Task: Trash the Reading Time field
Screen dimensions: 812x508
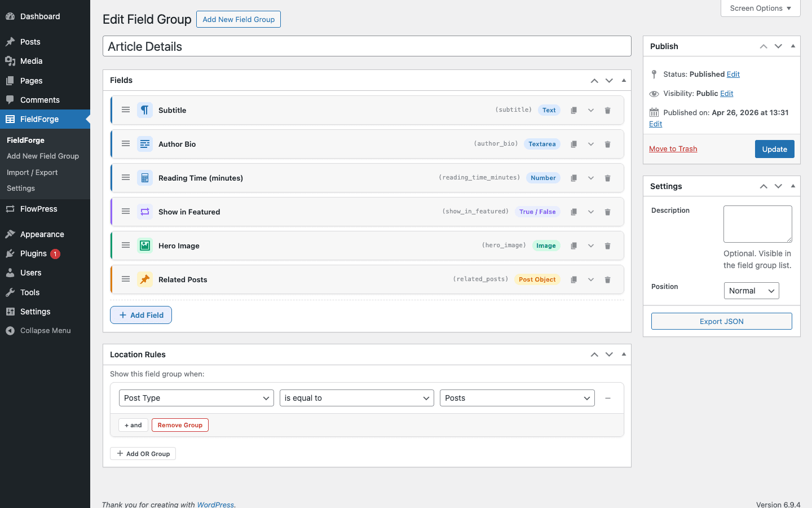Action: pyautogui.click(x=607, y=178)
